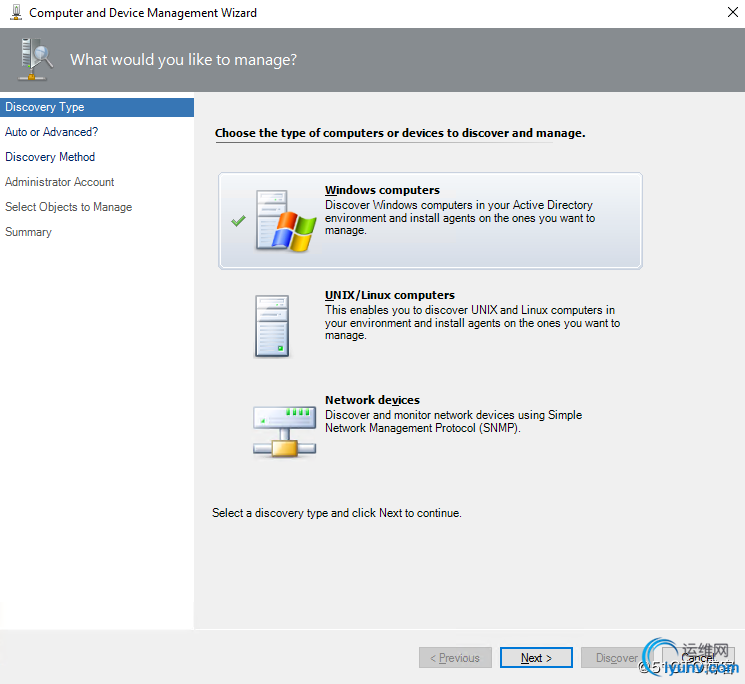Click the Next button
The height and width of the screenshot is (684, 745).
coord(536,657)
